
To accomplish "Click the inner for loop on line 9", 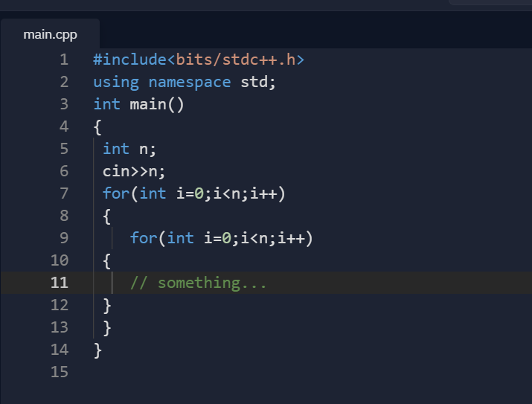I will click(221, 238).
